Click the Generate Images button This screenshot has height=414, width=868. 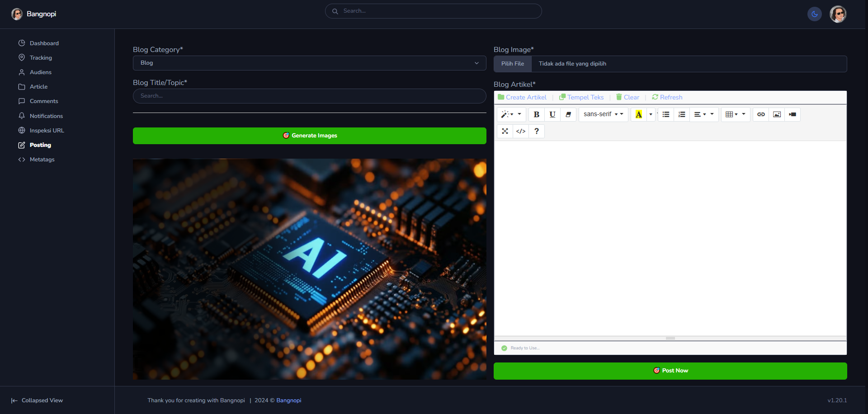[309, 136]
